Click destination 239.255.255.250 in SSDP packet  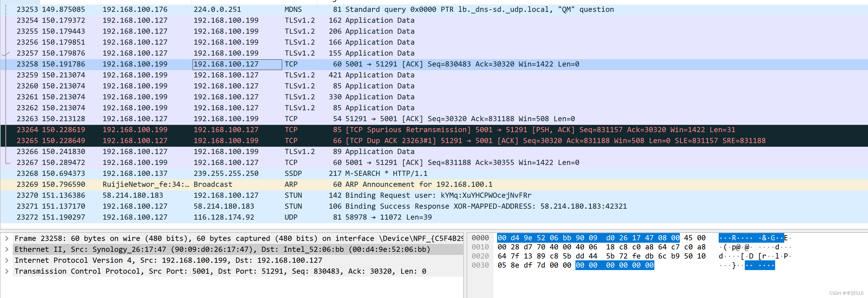click(226, 174)
